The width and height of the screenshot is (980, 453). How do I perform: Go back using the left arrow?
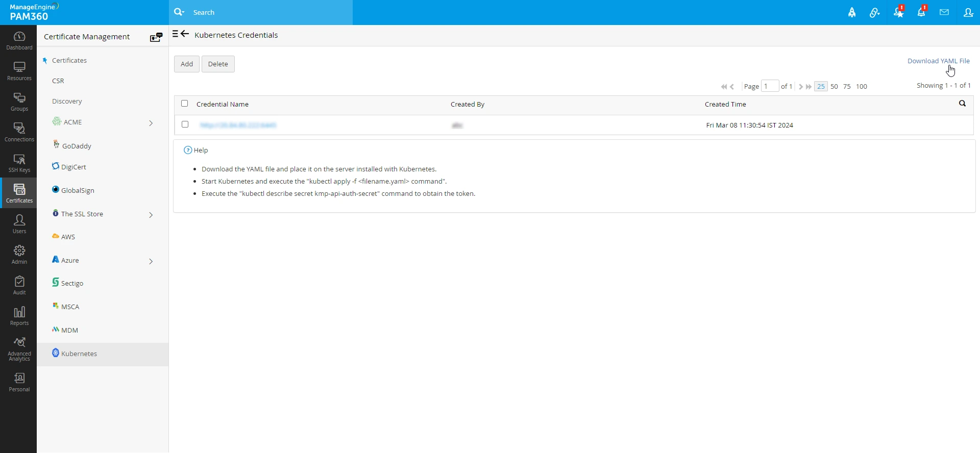(x=185, y=34)
